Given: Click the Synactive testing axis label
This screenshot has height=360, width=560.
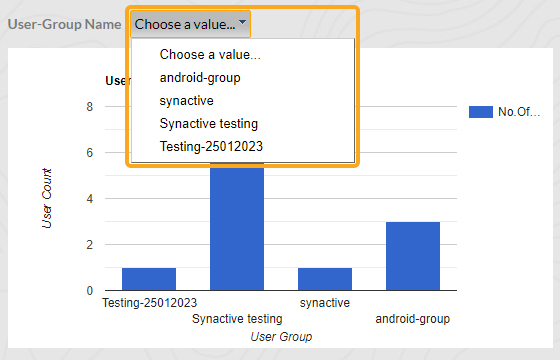Looking at the screenshot, I should (x=237, y=319).
